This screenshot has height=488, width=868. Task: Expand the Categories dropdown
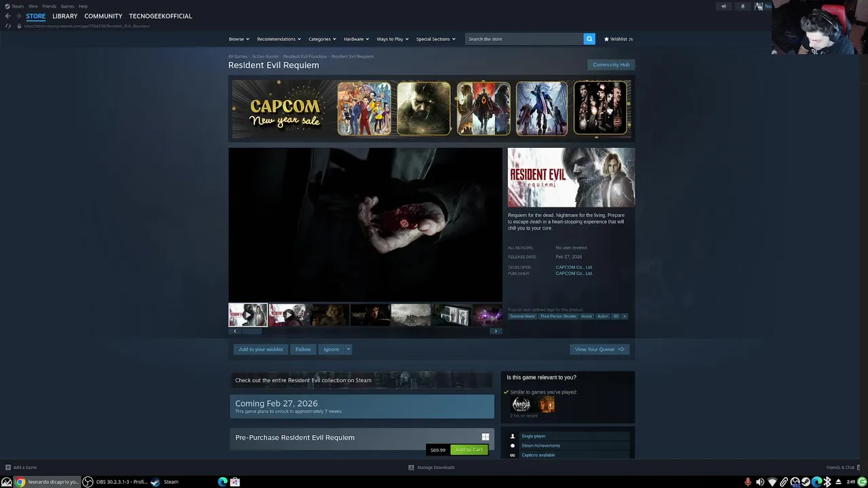click(x=322, y=39)
